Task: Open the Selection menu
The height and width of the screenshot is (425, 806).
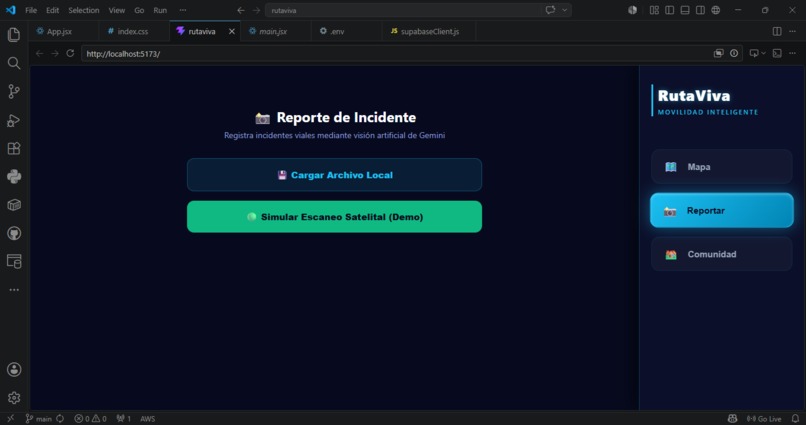Action: pyautogui.click(x=84, y=10)
